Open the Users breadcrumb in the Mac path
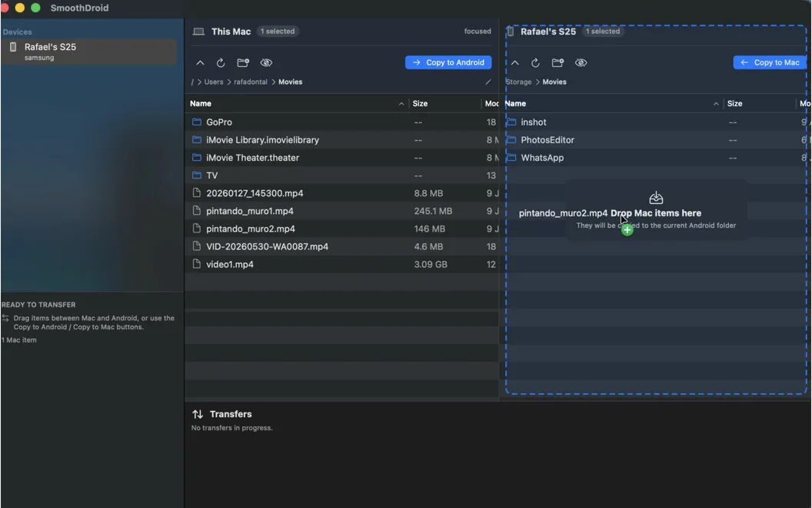812x508 pixels. (213, 82)
